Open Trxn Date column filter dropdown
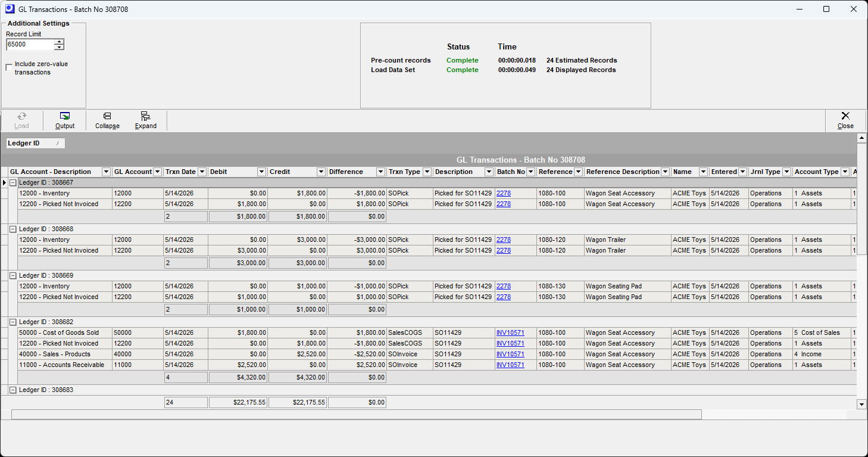This screenshot has height=457, width=868. pyautogui.click(x=201, y=172)
